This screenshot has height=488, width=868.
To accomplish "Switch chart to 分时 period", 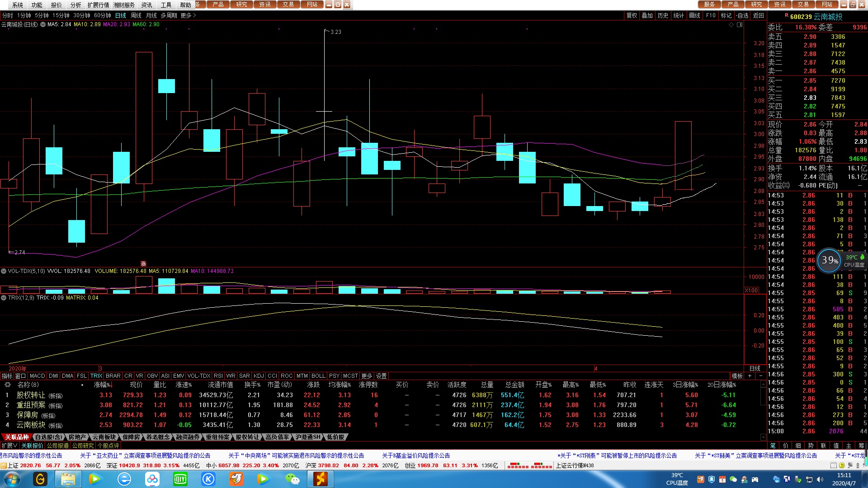I will [x=8, y=15].
